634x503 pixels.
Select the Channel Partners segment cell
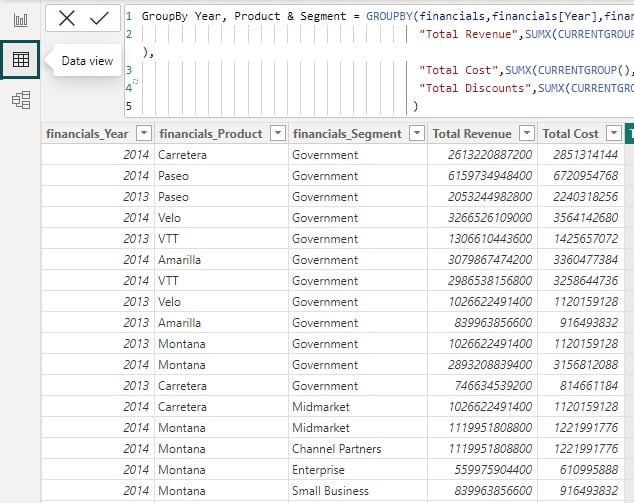[358, 449]
